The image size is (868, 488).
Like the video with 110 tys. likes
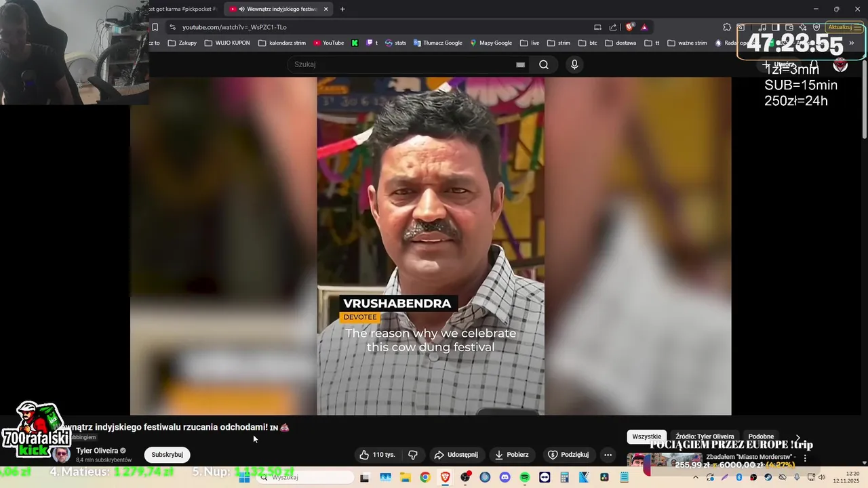(x=377, y=455)
